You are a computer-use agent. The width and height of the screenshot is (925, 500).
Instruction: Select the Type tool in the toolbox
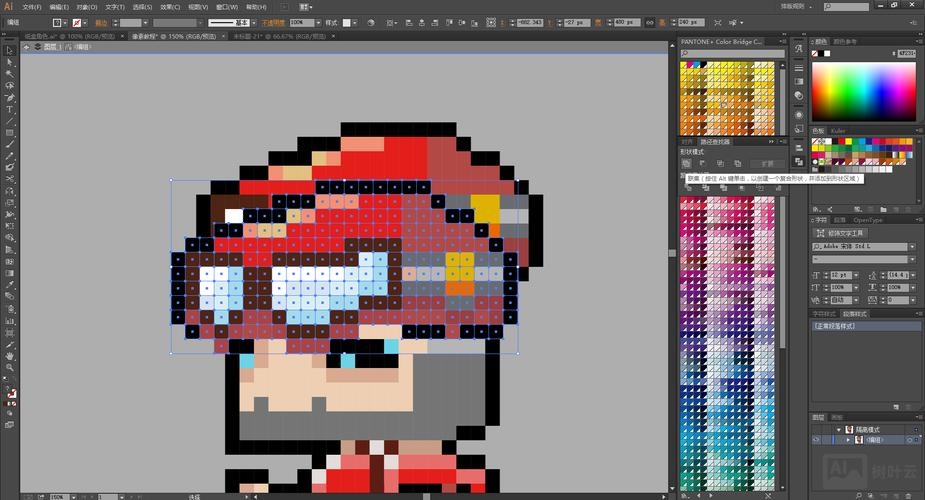click(10, 110)
